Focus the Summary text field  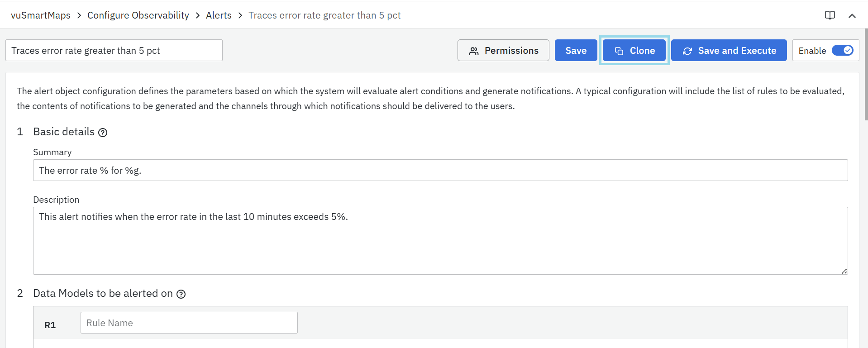pyautogui.click(x=440, y=170)
